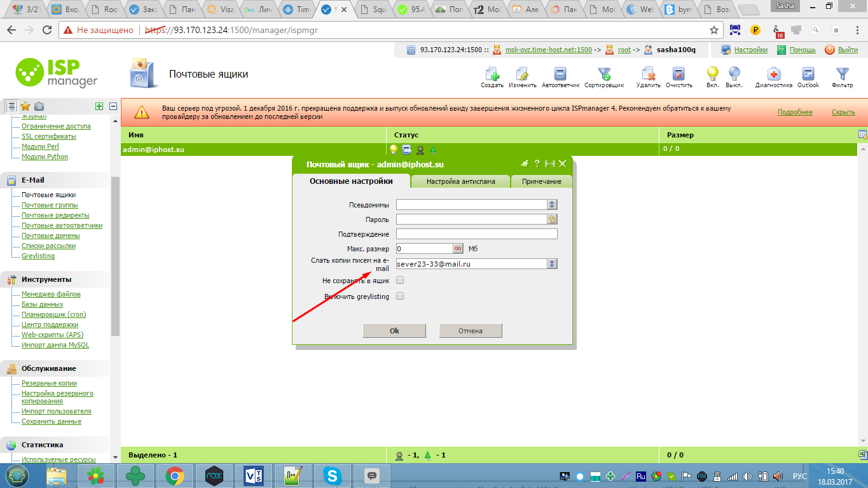Switch to the Настройка антиспама tab
This screenshot has height=488, width=868.
(x=460, y=181)
